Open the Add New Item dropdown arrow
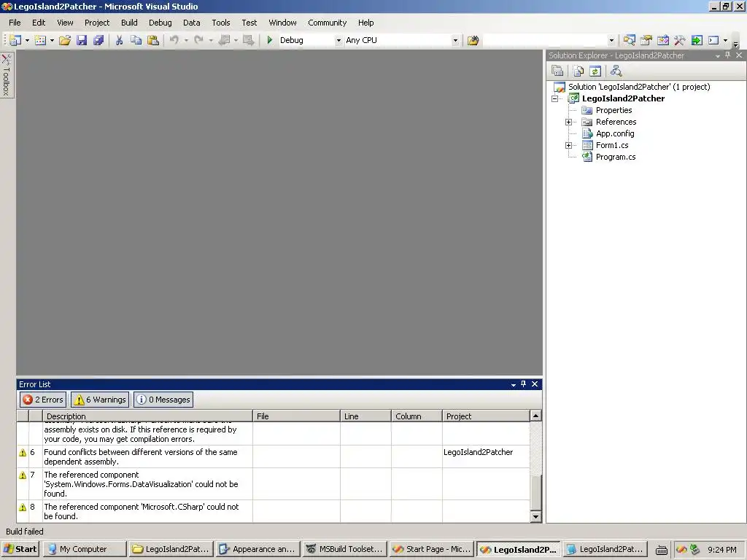 pyautogui.click(x=52, y=41)
